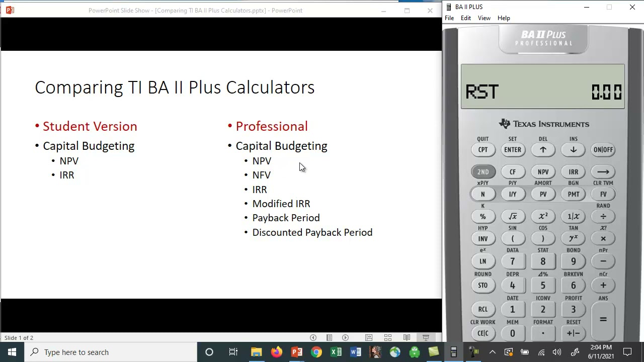This screenshot has height=362, width=644.
Task: Open Windows Start menu
Action: 12,352
